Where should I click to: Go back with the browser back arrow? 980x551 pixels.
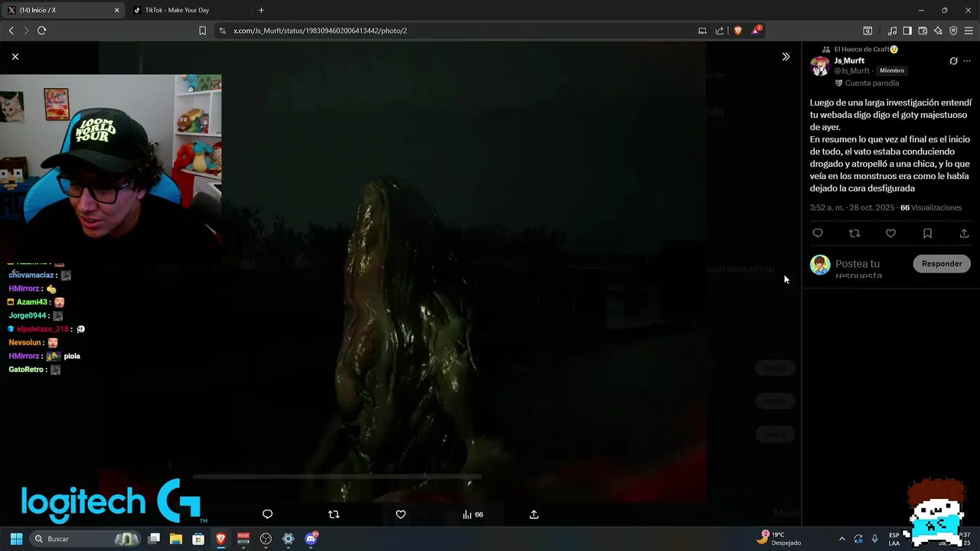tap(11, 31)
